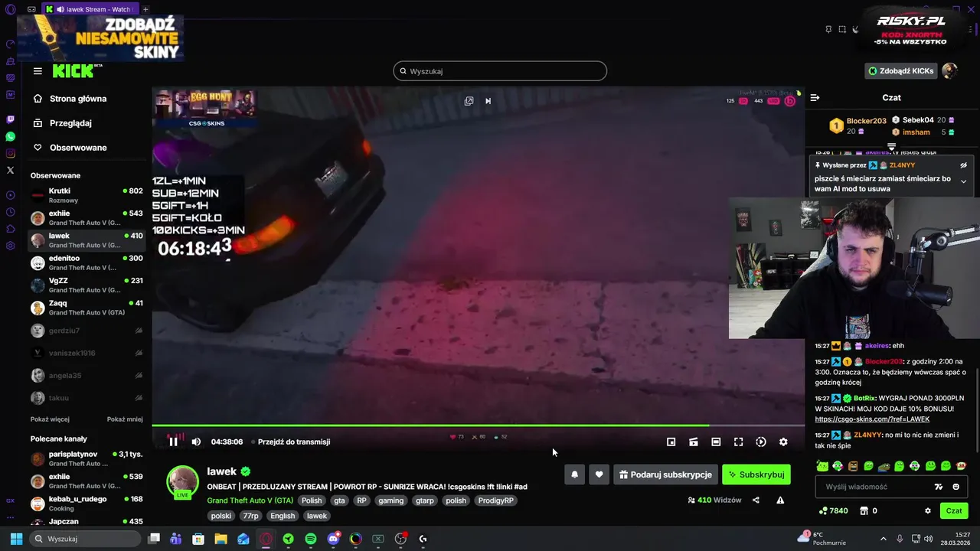Open the channel points 7840 balance
Image resolution: width=980 pixels, height=551 pixels.
[833, 510]
